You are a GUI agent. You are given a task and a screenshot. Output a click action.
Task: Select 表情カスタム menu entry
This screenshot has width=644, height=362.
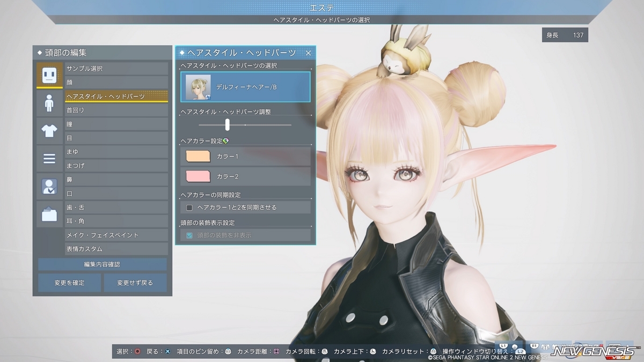[116, 249]
